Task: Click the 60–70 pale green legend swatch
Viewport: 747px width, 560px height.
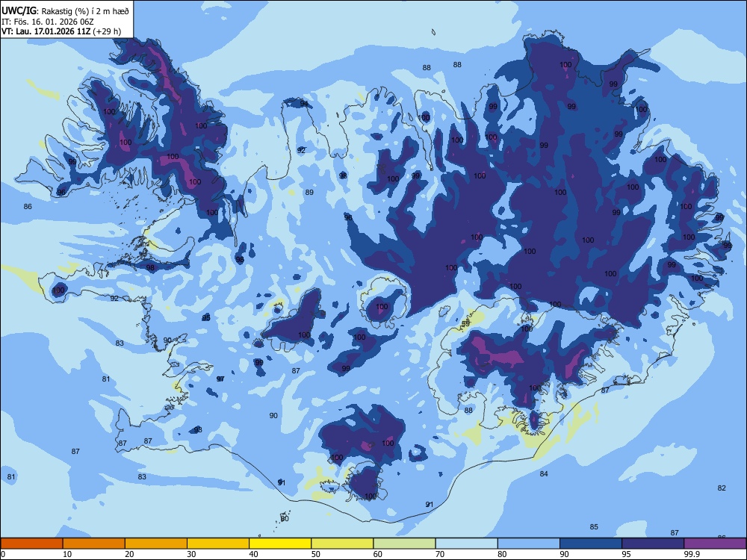Action: pos(404,544)
